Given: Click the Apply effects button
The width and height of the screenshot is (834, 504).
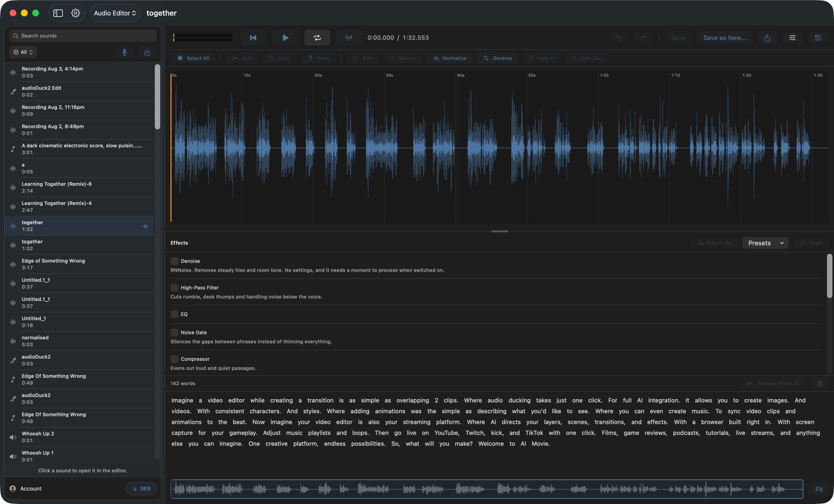Looking at the screenshot, I should 811,243.
